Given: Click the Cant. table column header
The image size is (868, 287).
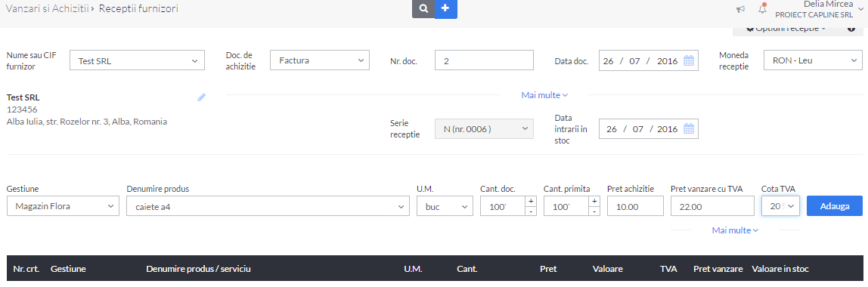Looking at the screenshot, I should [x=467, y=269].
